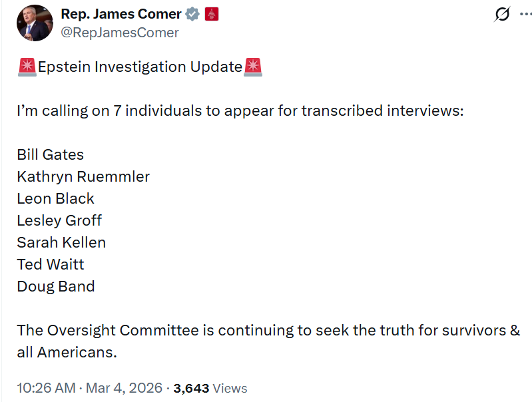Open the 10:26 AM Mar 4, 2026 timestamp
Image resolution: width=532 pixels, height=402 pixels.
(x=89, y=388)
